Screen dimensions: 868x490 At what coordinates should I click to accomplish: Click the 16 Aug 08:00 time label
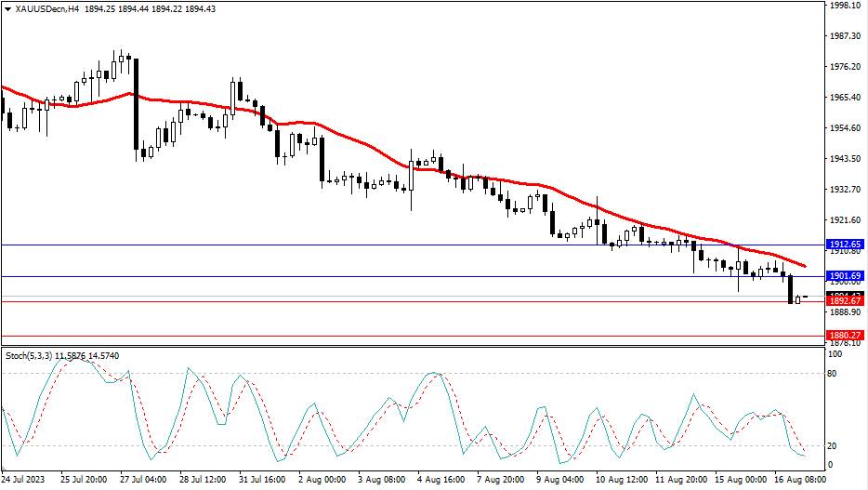[x=801, y=481]
